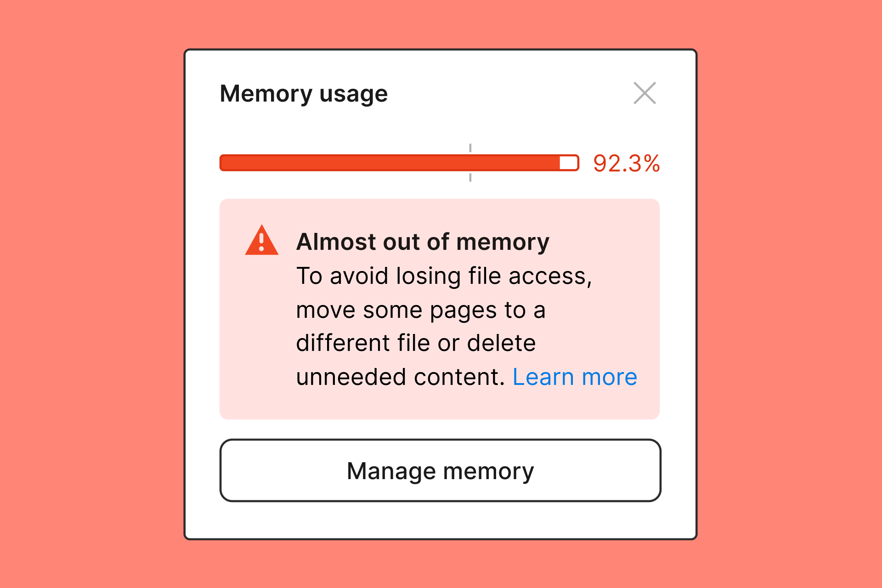Click the word 'usage' in the title
Screen dimensions: 882x588
353,94
